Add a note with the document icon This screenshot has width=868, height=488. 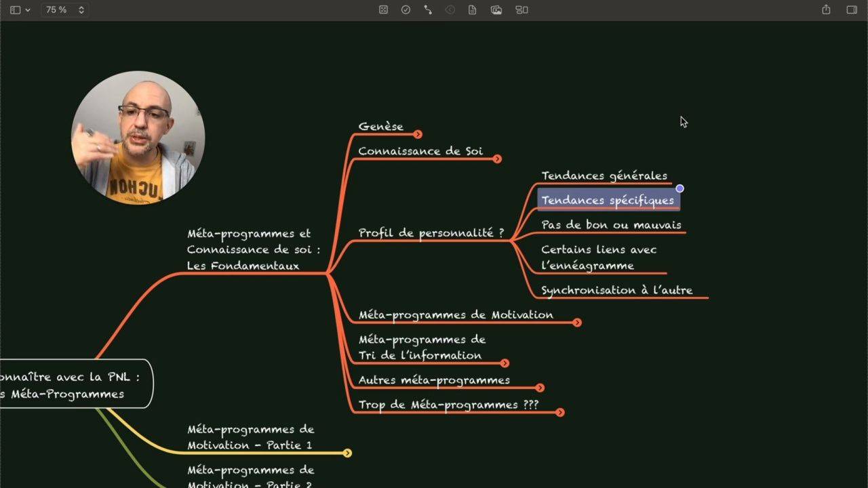pyautogui.click(x=473, y=10)
